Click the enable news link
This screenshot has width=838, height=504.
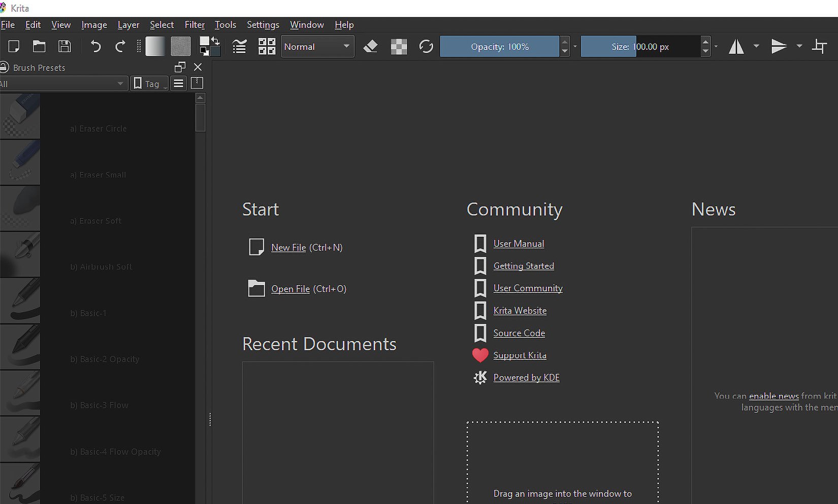(x=773, y=396)
